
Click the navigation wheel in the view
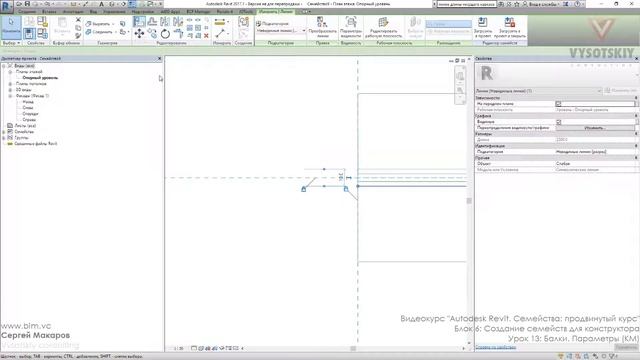coord(460,76)
